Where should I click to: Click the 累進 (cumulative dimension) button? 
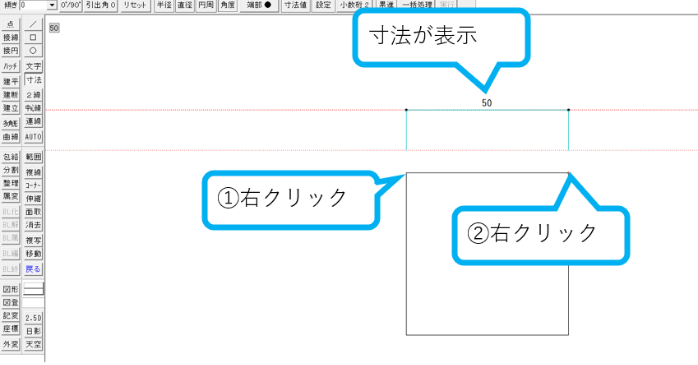[x=386, y=5]
